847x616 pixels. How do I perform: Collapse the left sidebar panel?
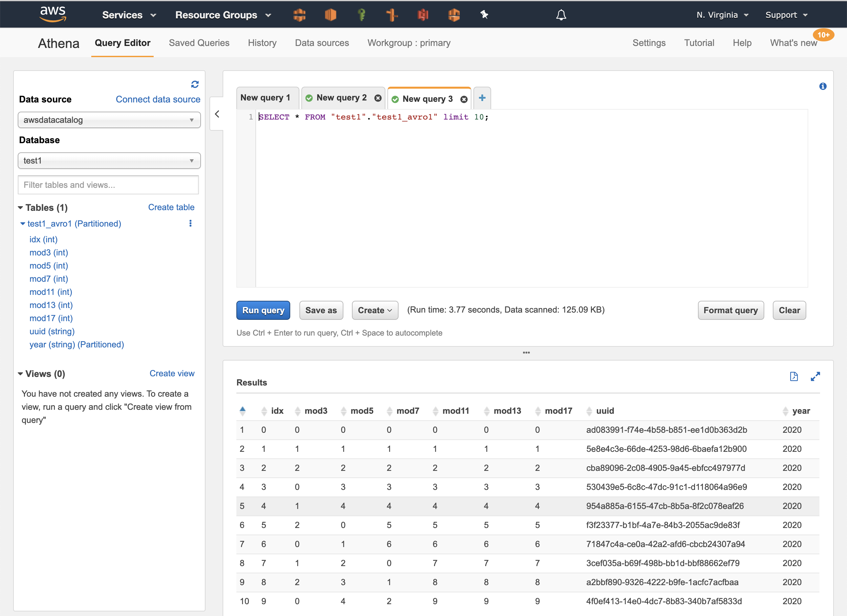(x=217, y=114)
